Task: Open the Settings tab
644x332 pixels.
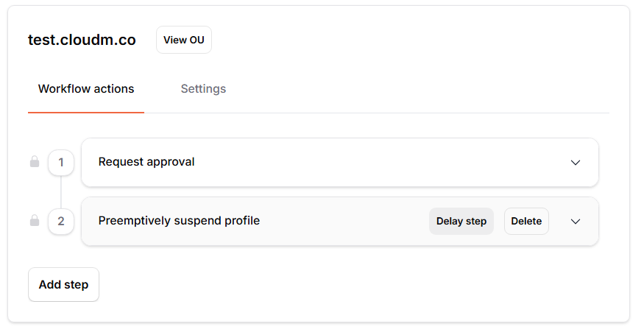Action: pyautogui.click(x=203, y=89)
